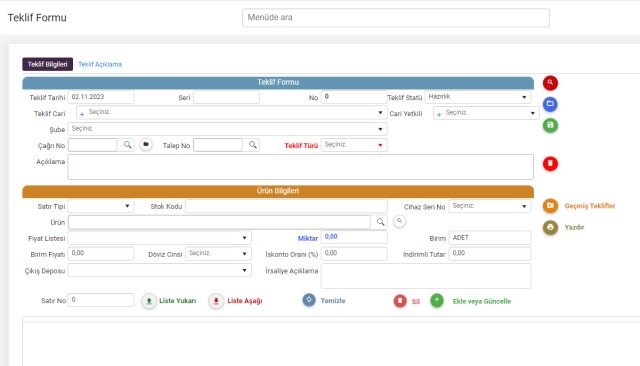Click Temizle blue refresh icon
The image size is (640, 366).
(309, 300)
